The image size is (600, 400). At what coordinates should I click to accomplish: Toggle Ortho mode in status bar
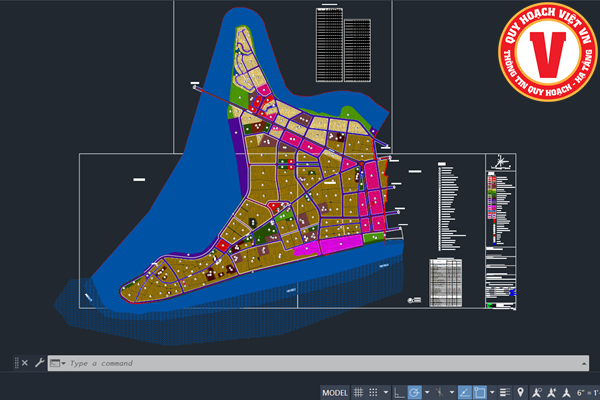coord(400,391)
